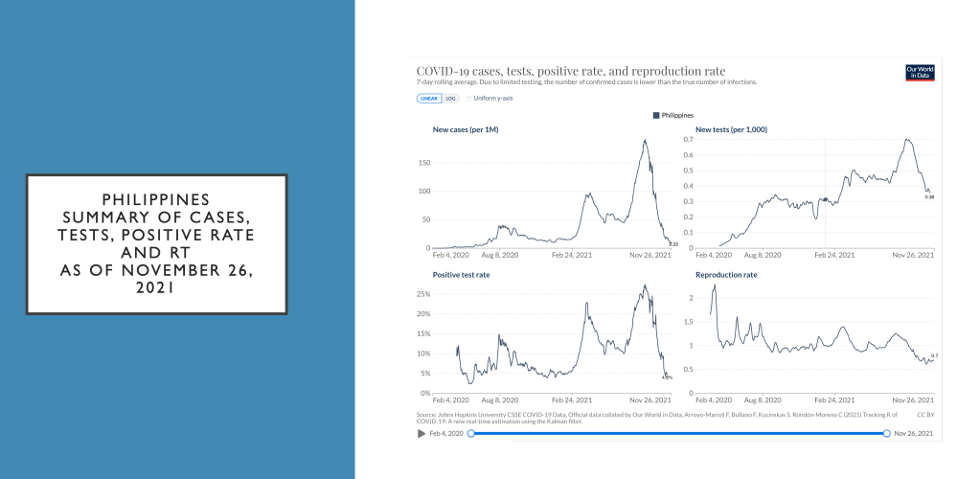This screenshot has height=479, width=980.
Task: Click the middle of the blue timeline bar
Action: (678, 434)
